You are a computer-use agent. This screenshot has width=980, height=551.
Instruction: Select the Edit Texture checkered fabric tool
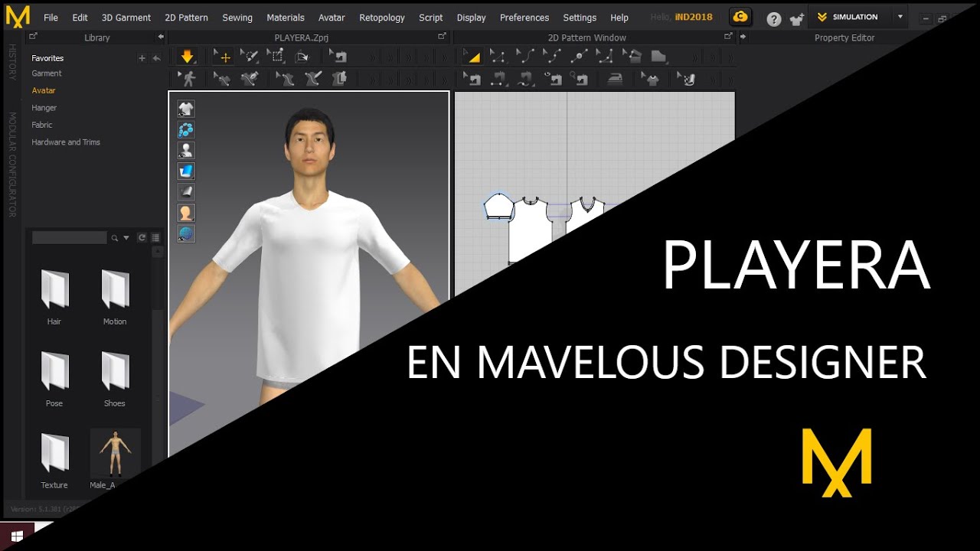pos(687,78)
